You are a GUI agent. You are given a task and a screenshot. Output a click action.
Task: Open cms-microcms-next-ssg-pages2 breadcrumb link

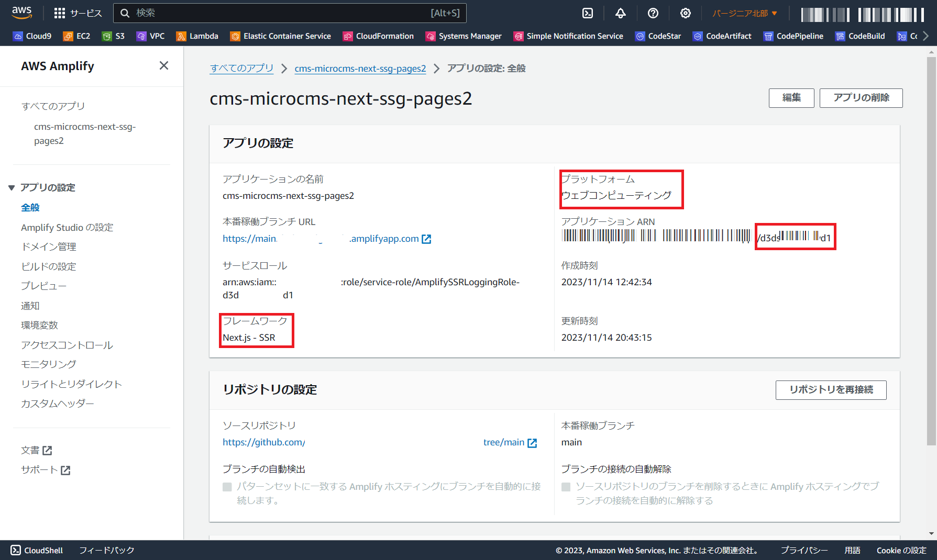[x=360, y=69]
